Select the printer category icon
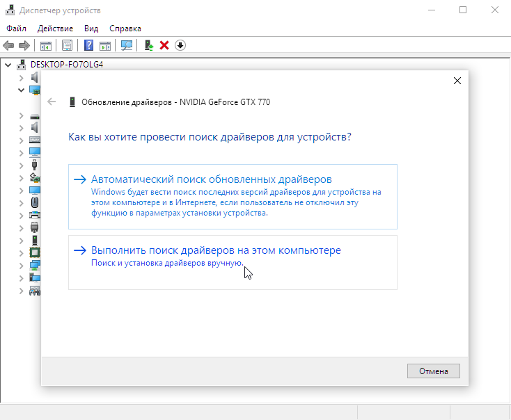 [35, 215]
